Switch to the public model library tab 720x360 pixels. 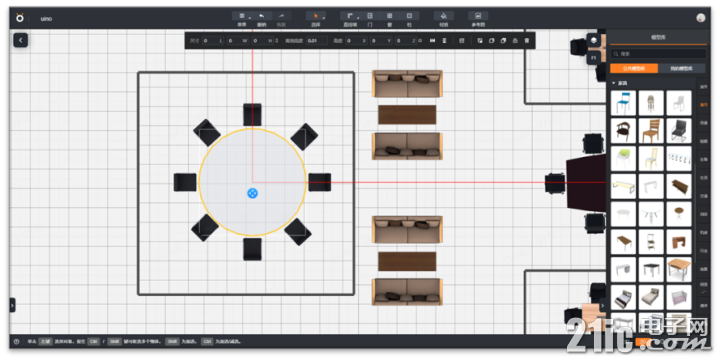[x=634, y=68]
